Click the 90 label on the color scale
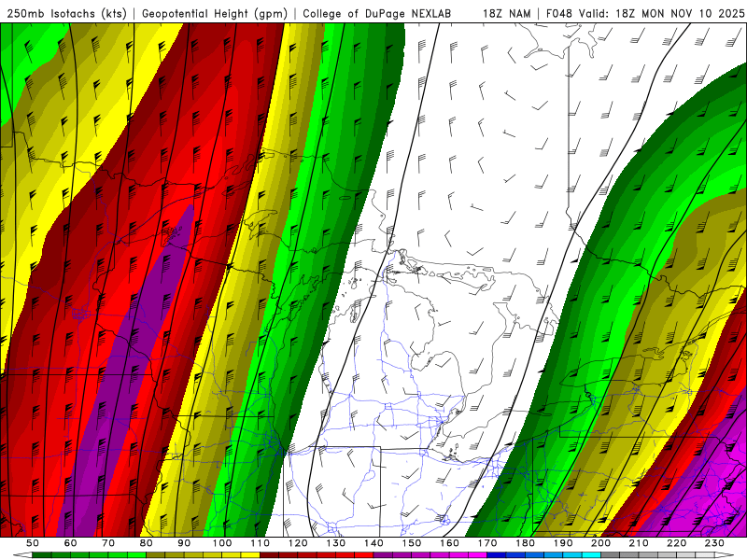Image resolution: width=747 pixels, height=560 pixels. pos(184,543)
